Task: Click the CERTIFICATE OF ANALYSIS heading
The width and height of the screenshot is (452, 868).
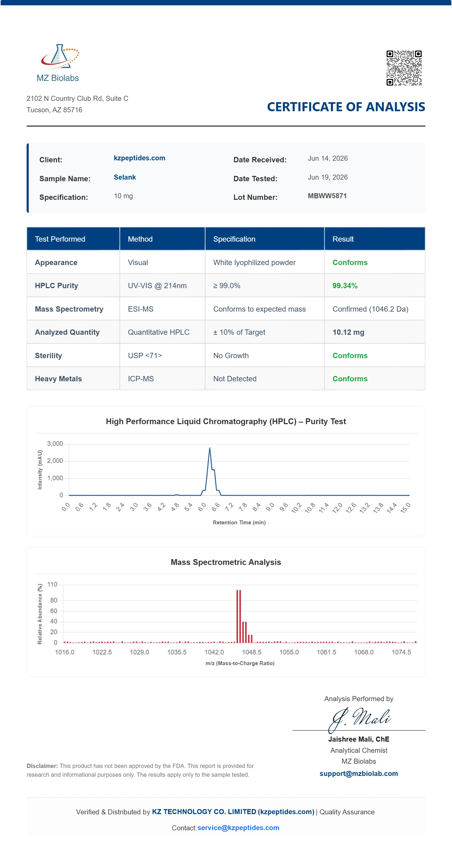Action: (346, 107)
